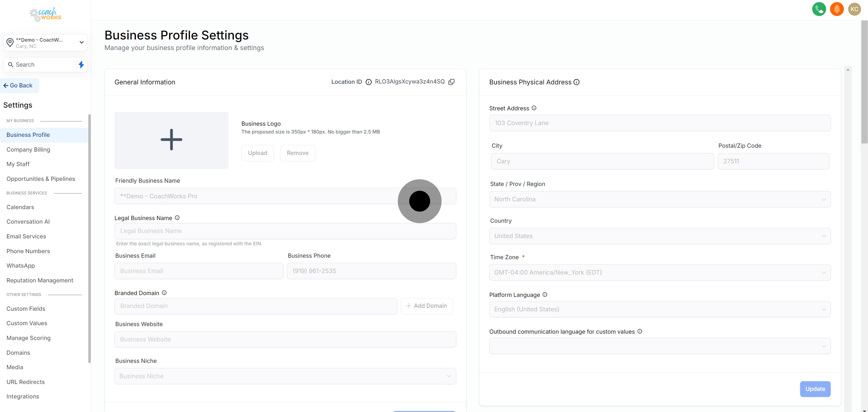Click the green phone icon

click(819, 9)
